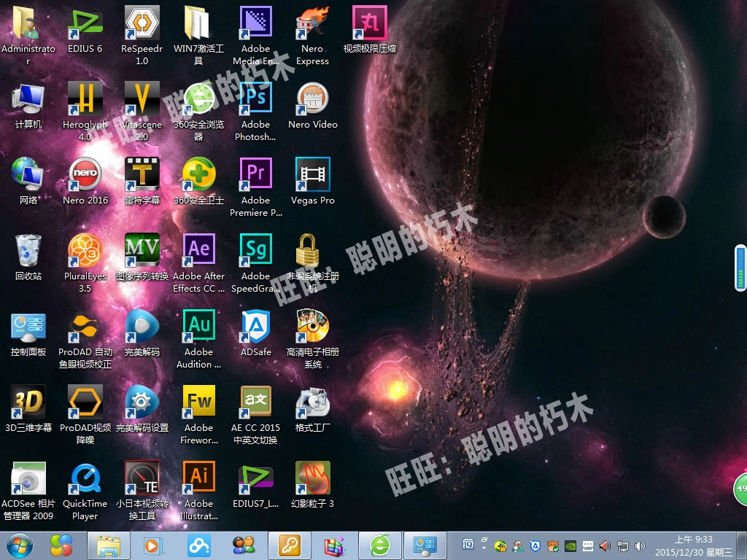Open Adobe Photoshop from the desktop
Viewport: 747px width, 560px height.
point(255,98)
